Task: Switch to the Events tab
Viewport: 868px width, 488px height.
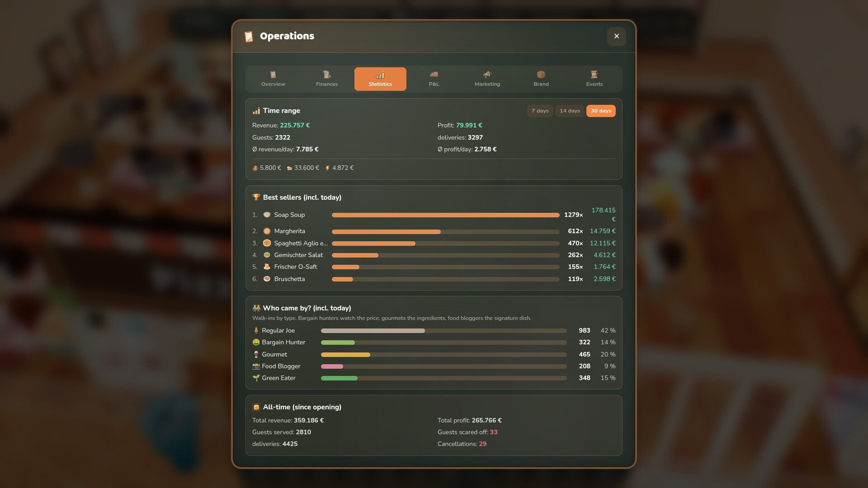Action: point(594,79)
